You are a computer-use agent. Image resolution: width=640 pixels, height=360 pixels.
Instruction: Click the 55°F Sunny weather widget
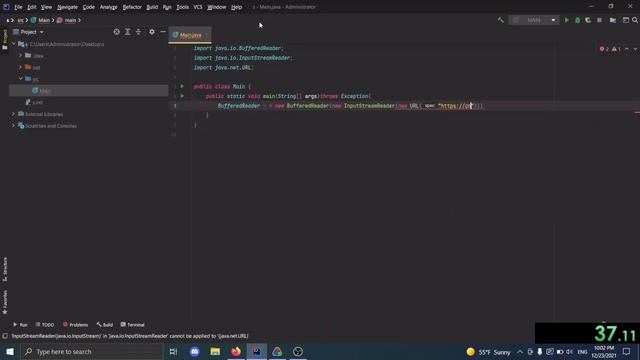[x=489, y=351]
